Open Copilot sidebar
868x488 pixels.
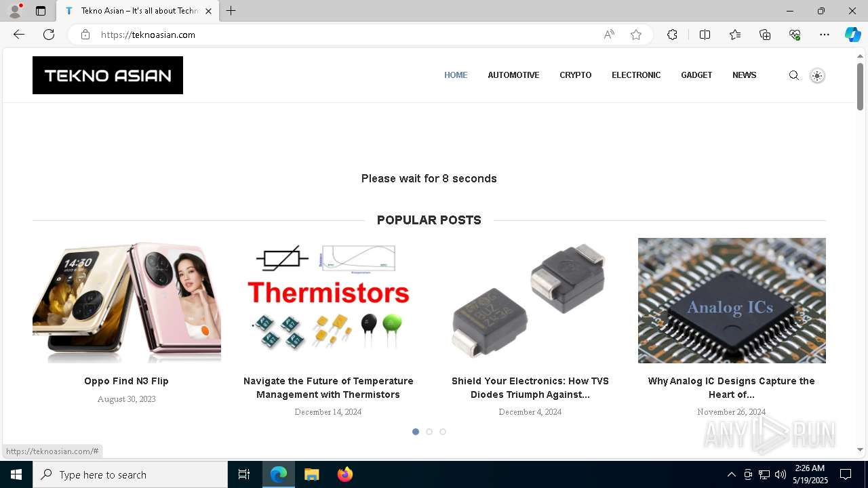point(852,35)
